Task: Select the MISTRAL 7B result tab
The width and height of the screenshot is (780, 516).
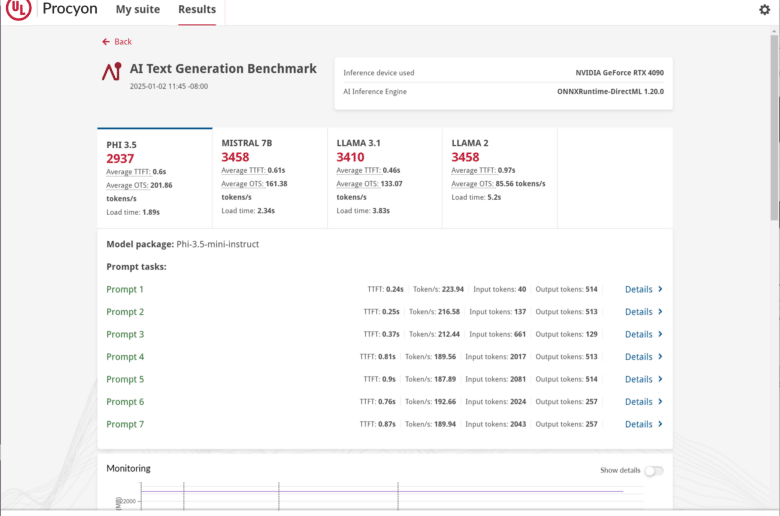Action: click(x=270, y=178)
